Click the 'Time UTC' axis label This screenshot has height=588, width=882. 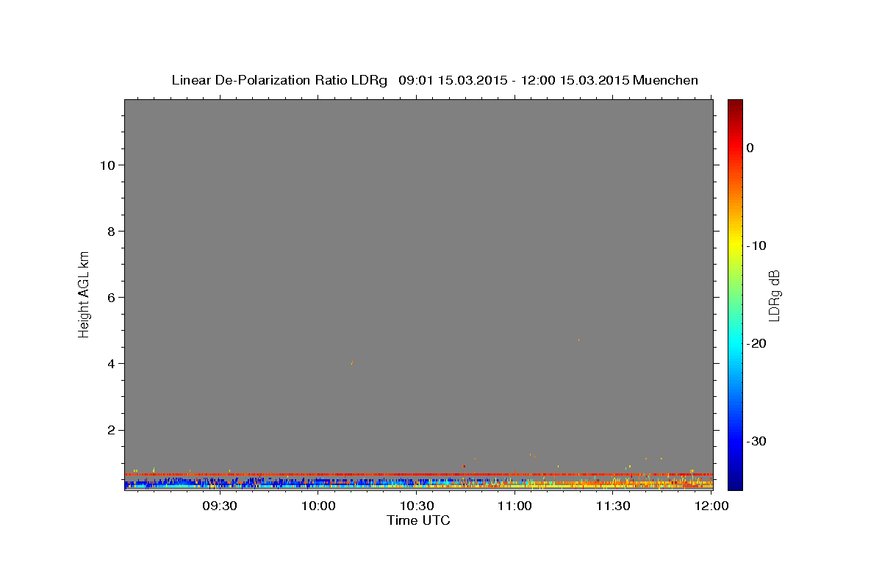[x=418, y=520]
